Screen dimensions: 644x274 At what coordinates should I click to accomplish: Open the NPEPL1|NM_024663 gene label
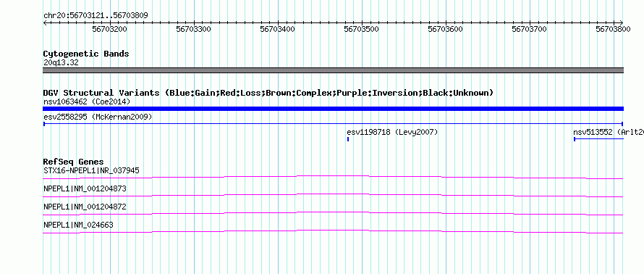(78, 225)
